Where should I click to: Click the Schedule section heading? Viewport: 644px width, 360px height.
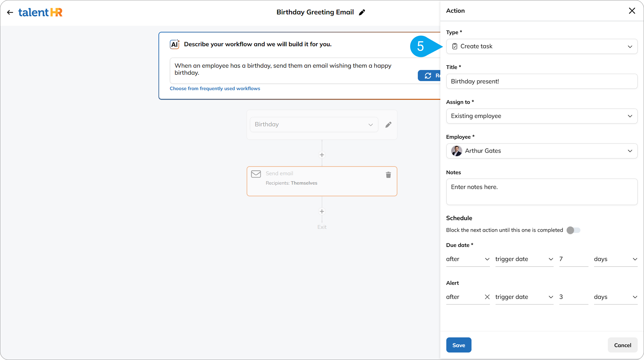tap(459, 218)
